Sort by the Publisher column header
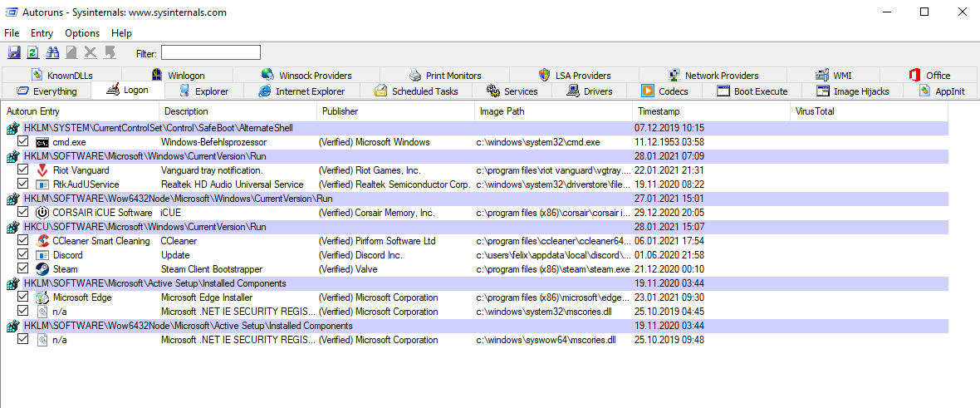The image size is (980, 408). [395, 111]
